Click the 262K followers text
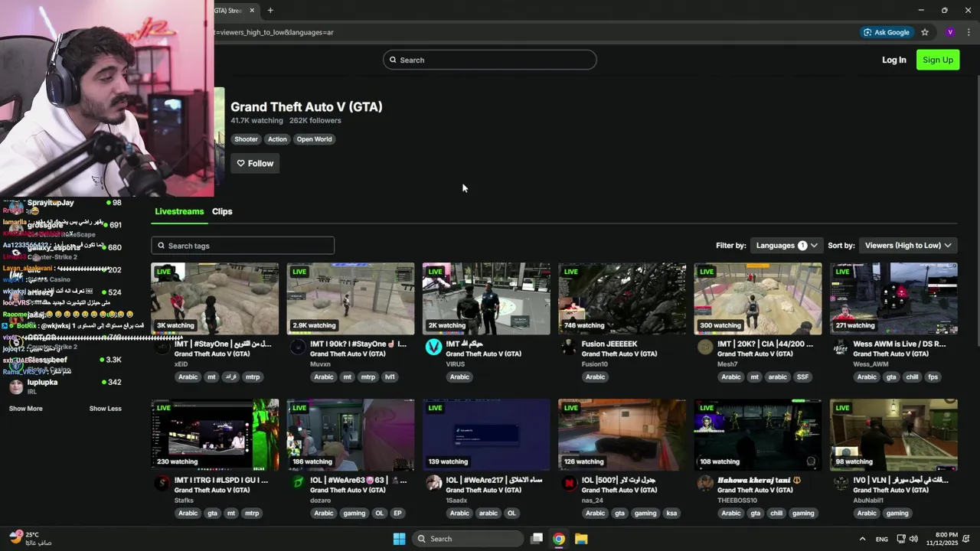 click(x=315, y=121)
